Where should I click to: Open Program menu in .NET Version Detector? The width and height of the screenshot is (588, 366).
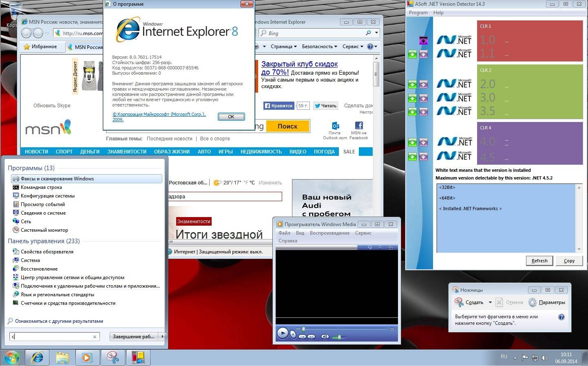click(418, 13)
